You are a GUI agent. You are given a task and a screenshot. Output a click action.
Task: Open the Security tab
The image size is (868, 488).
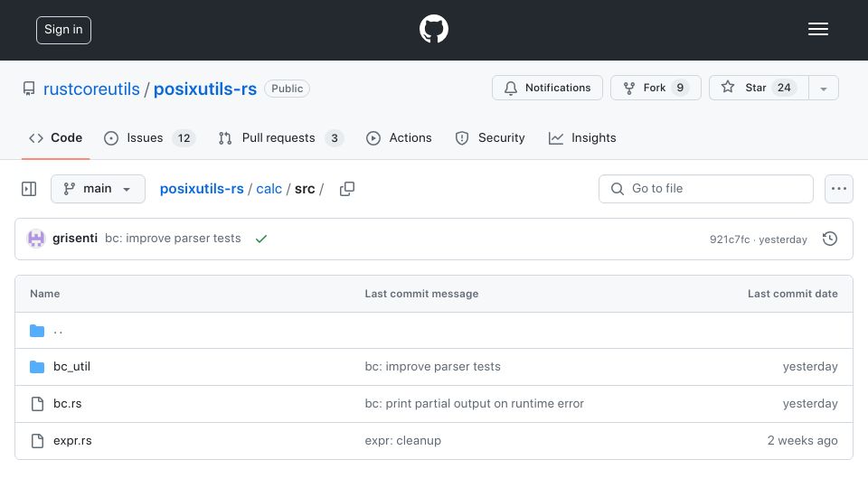[x=490, y=137]
